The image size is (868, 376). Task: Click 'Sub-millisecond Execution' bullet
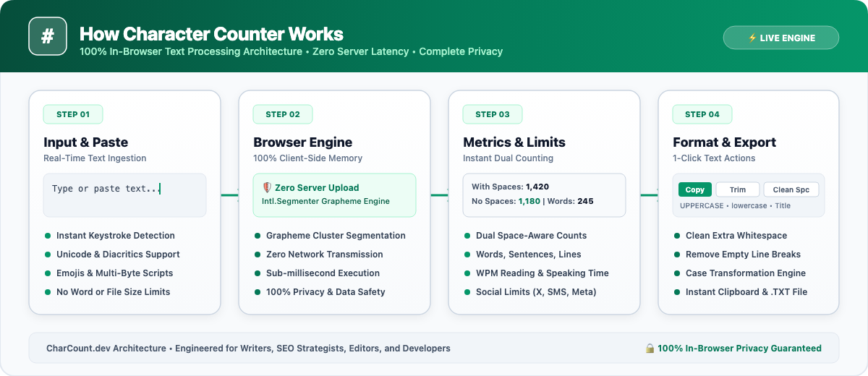pyautogui.click(x=323, y=273)
